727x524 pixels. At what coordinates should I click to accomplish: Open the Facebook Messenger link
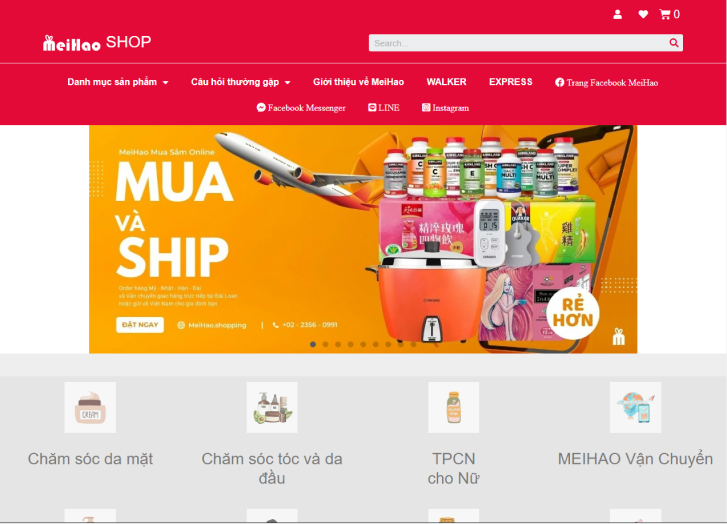pyautogui.click(x=301, y=108)
